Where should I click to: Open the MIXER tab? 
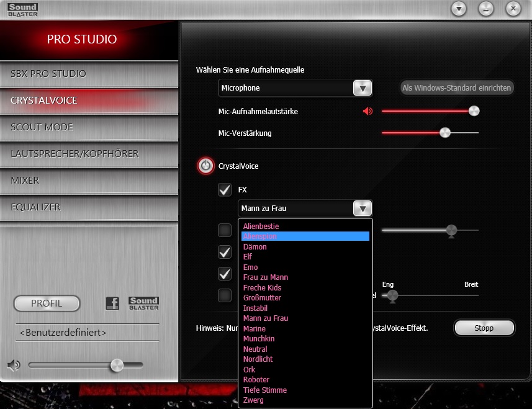click(89, 181)
